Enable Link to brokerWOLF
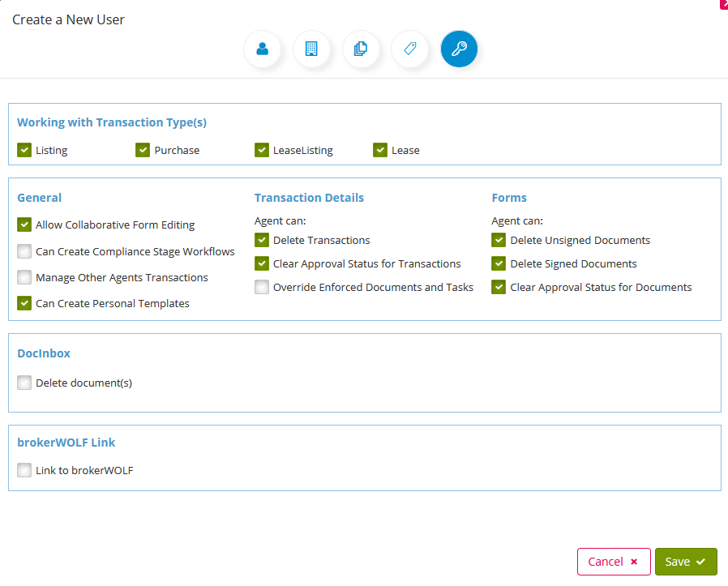Viewport: 728px width, 586px height. point(24,470)
